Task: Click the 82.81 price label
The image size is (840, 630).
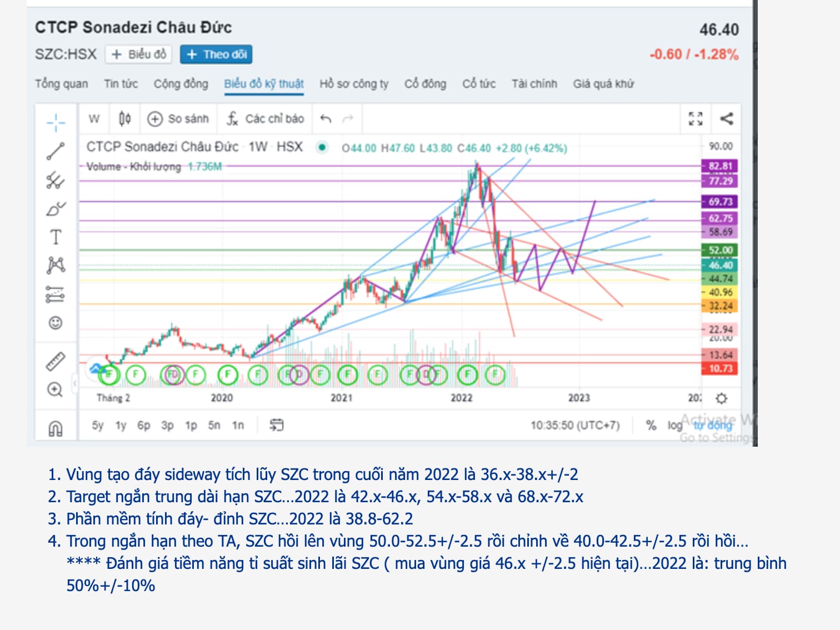Action: [x=720, y=166]
